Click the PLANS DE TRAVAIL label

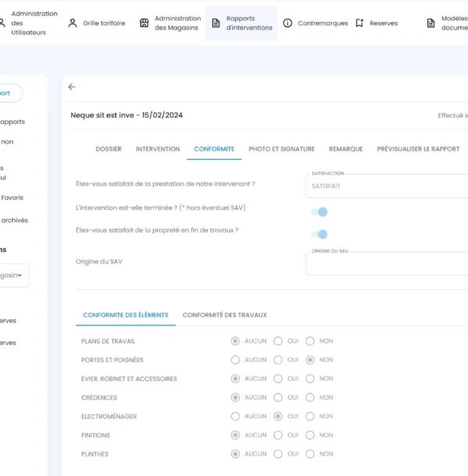click(108, 341)
